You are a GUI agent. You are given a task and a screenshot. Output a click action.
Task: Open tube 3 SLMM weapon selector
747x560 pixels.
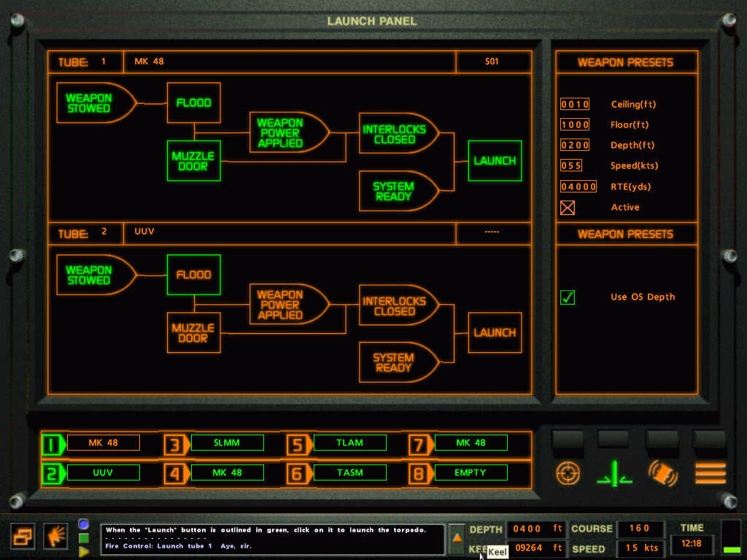pos(227,443)
